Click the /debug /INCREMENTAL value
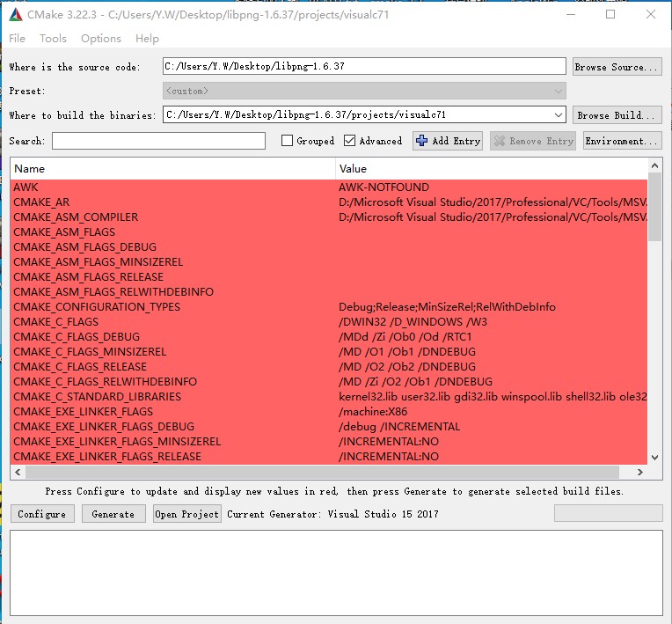The width and height of the screenshot is (672, 624). (x=399, y=427)
